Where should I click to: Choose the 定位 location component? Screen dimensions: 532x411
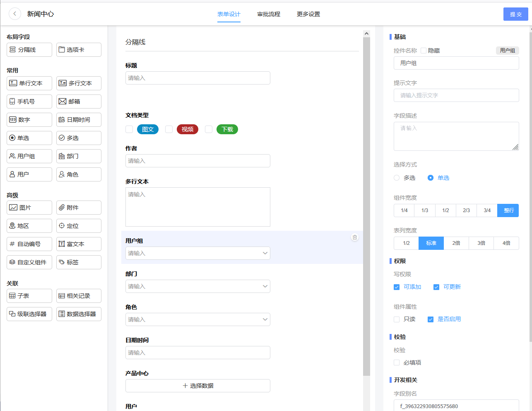click(x=79, y=226)
